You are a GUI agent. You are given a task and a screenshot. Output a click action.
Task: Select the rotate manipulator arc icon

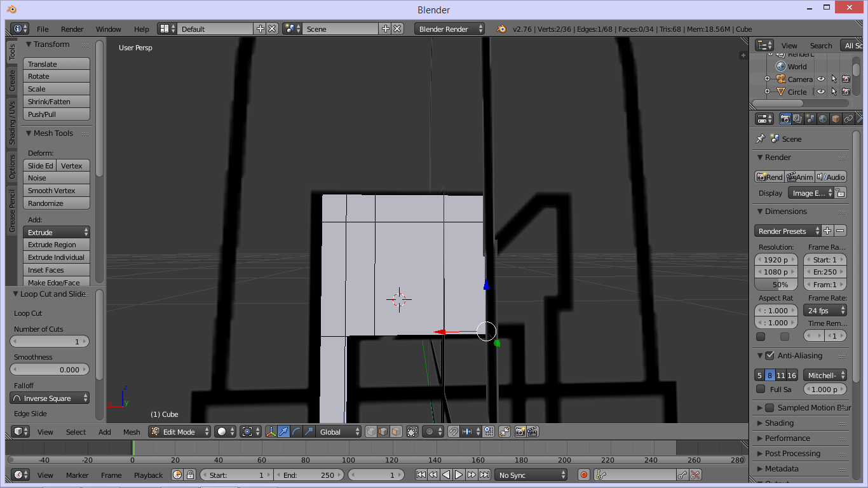(296, 431)
